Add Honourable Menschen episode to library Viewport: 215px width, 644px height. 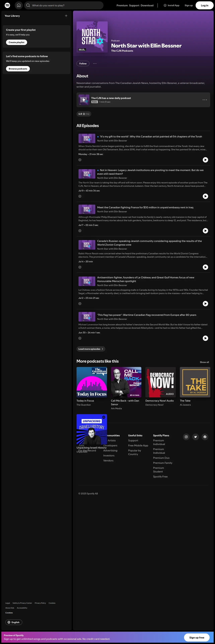point(80,303)
